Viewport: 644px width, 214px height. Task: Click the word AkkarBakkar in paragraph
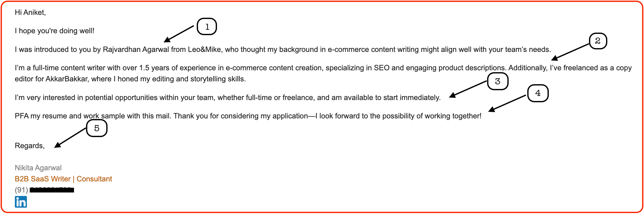coord(66,79)
